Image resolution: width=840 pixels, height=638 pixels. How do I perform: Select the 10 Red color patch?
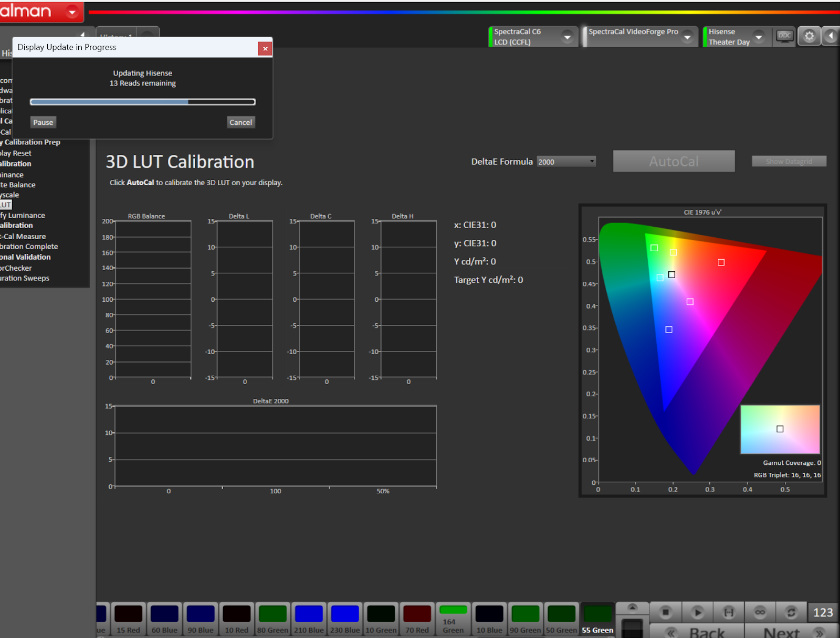pos(236,619)
